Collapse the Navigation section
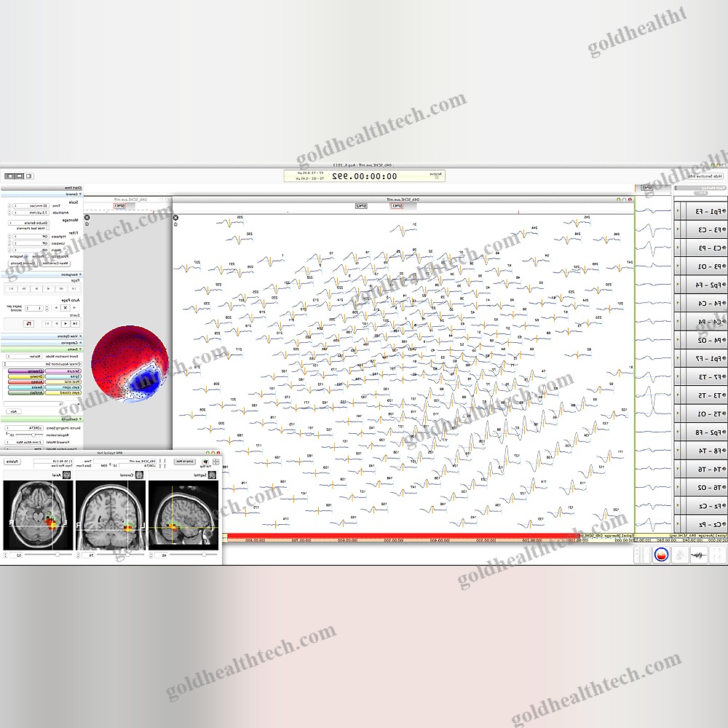The image size is (728, 728). (80, 274)
